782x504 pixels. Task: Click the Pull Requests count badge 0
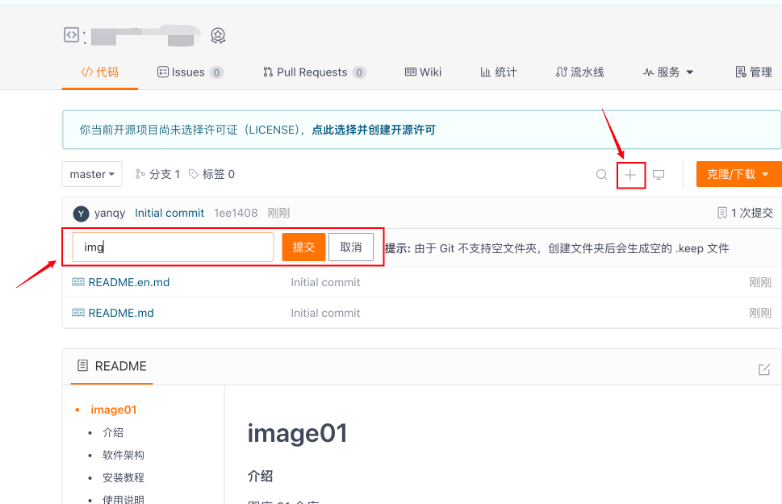[x=359, y=73]
